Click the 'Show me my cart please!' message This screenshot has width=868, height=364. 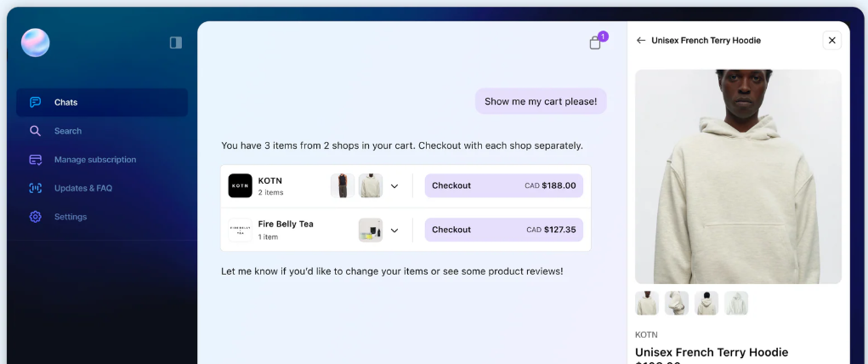541,101
